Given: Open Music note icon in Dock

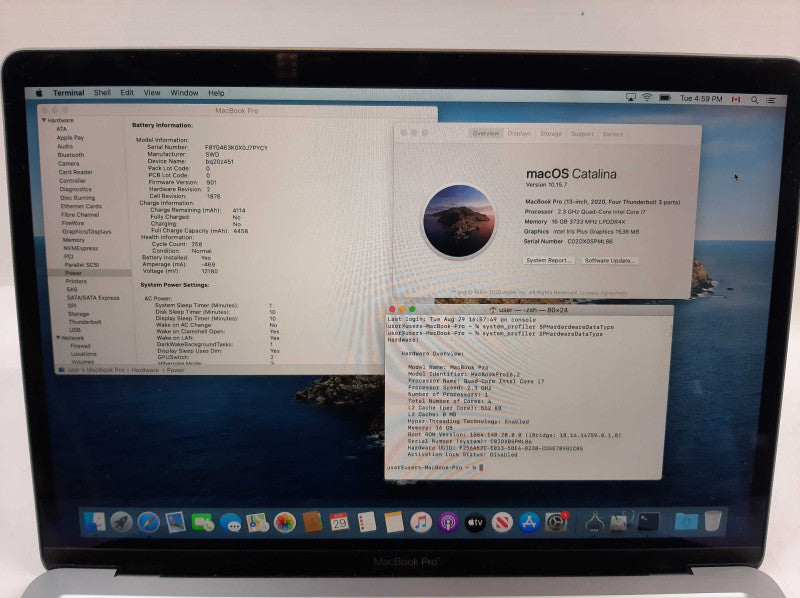Looking at the screenshot, I should pos(421,522).
